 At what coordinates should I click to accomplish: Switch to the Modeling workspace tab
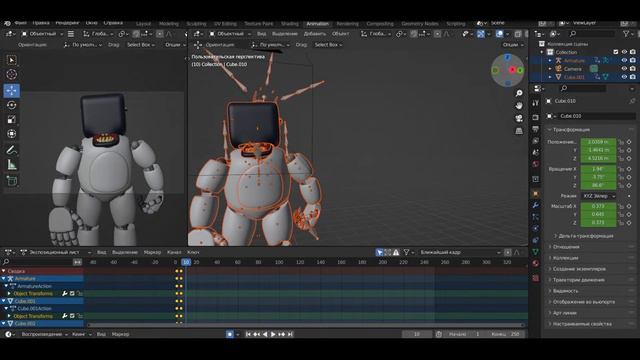pyautogui.click(x=169, y=24)
